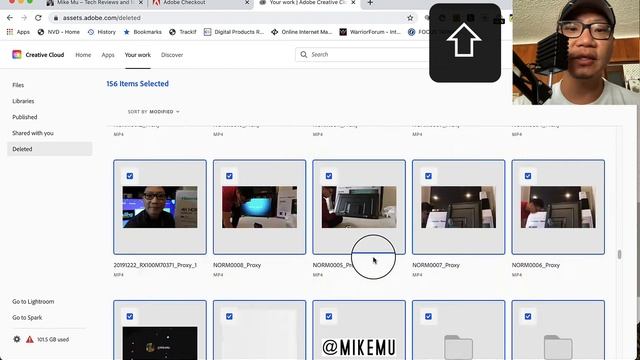
Task: Open the @MIKEMU thumbnail
Action: pyautogui.click(x=359, y=347)
